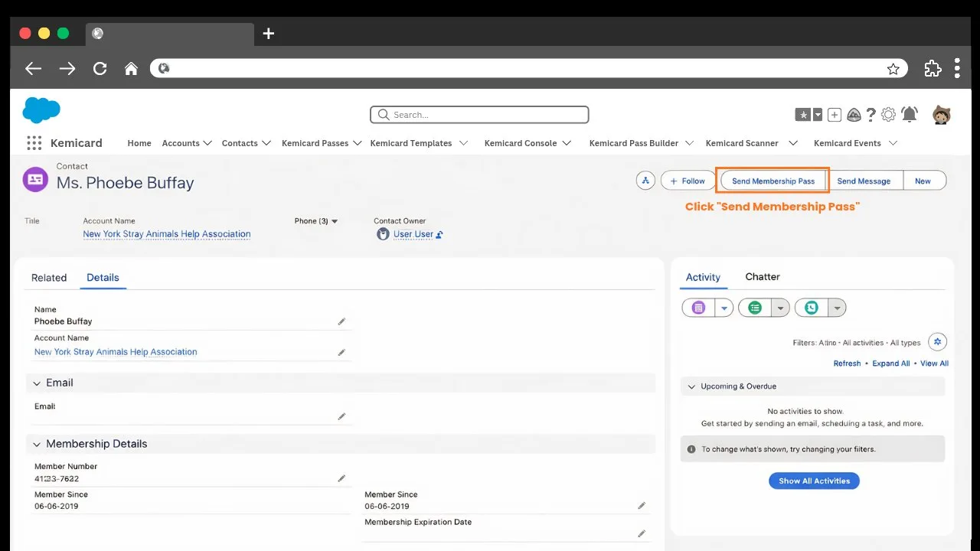Click the global actions plus icon

click(x=835, y=115)
